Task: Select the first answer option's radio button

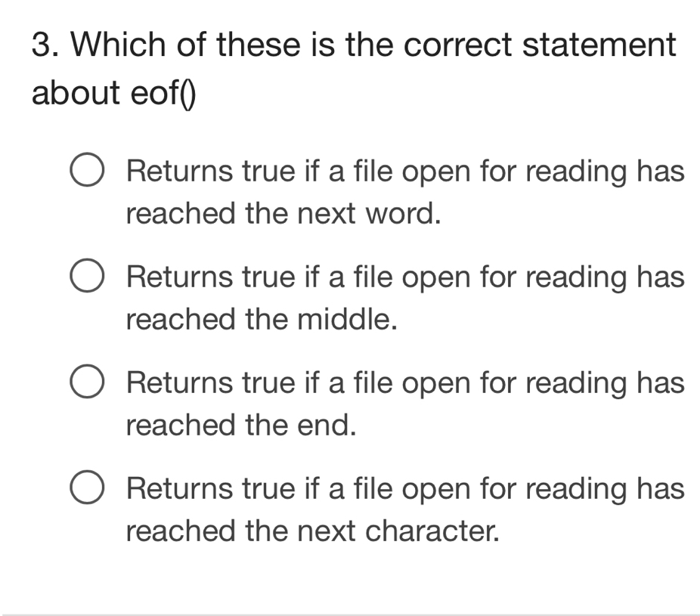Action: (x=87, y=169)
